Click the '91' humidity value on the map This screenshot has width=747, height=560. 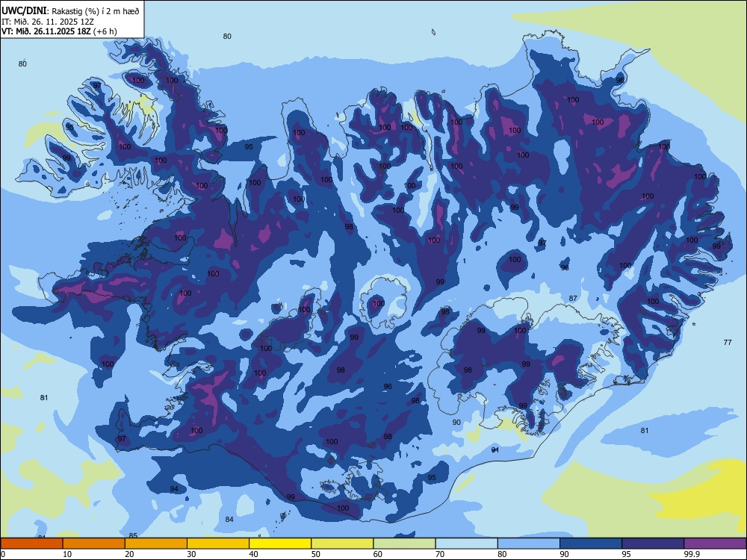click(495, 450)
